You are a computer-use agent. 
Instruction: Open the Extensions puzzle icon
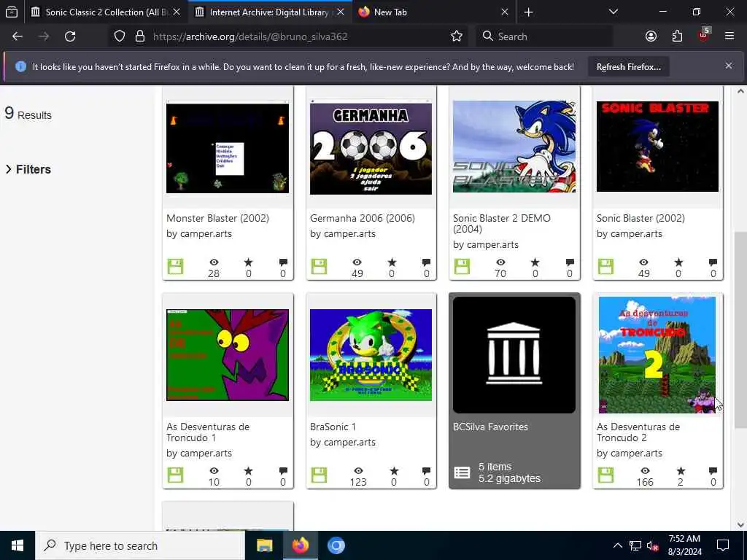pos(677,36)
